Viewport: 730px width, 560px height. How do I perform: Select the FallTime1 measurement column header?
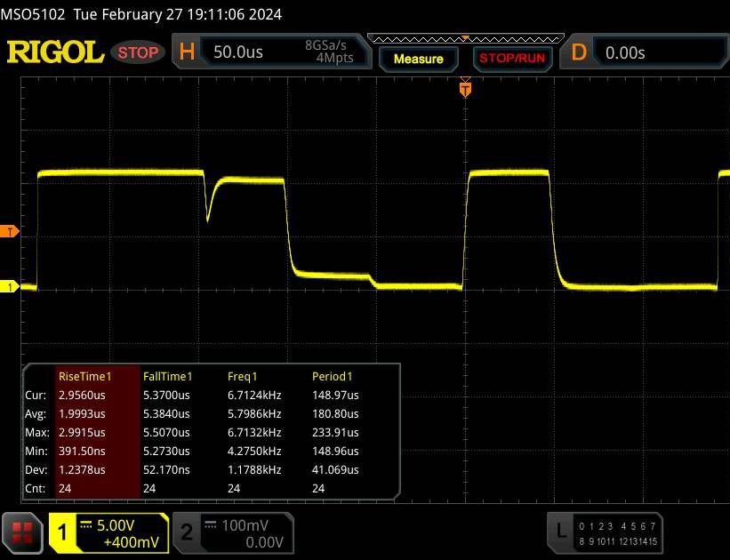[167, 376]
